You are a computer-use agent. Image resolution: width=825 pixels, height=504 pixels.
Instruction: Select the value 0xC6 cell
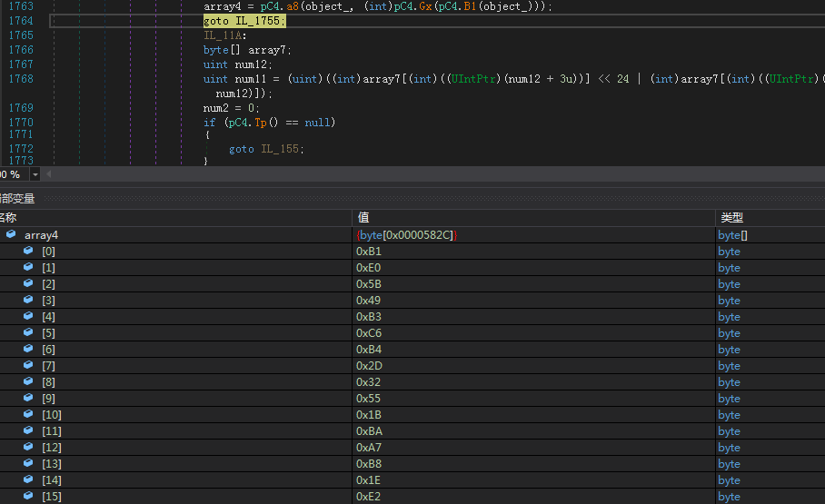coord(533,333)
